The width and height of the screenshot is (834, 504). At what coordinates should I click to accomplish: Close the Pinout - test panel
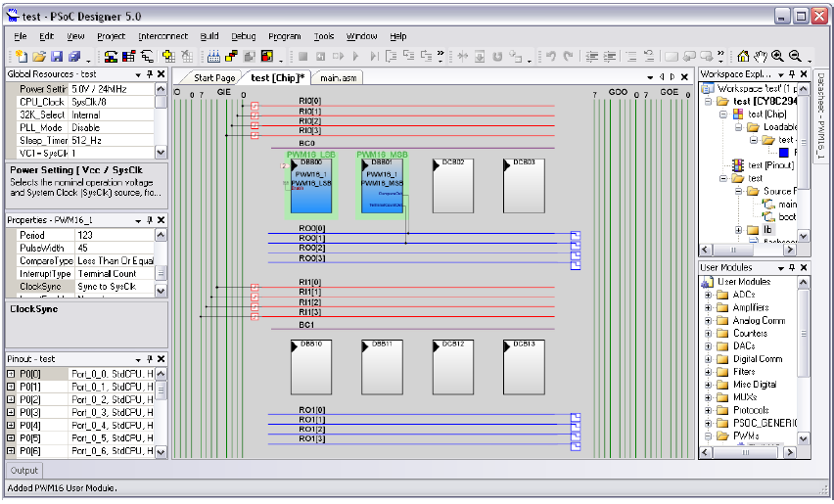pyautogui.click(x=162, y=359)
